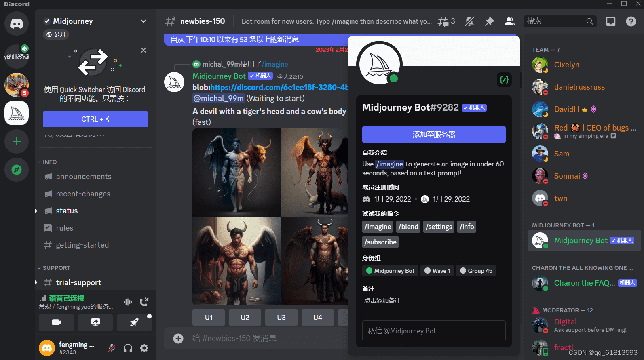Try the /info command chip
This screenshot has width=644, height=360.
(467, 227)
